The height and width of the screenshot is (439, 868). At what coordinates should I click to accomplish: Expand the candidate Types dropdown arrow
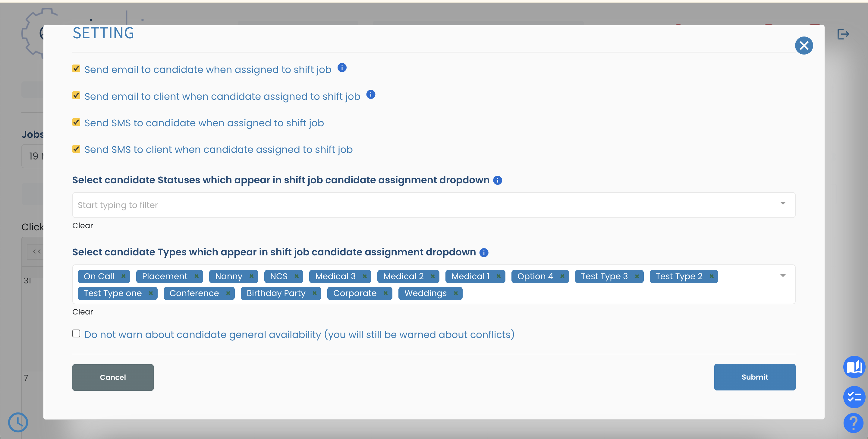tap(783, 275)
